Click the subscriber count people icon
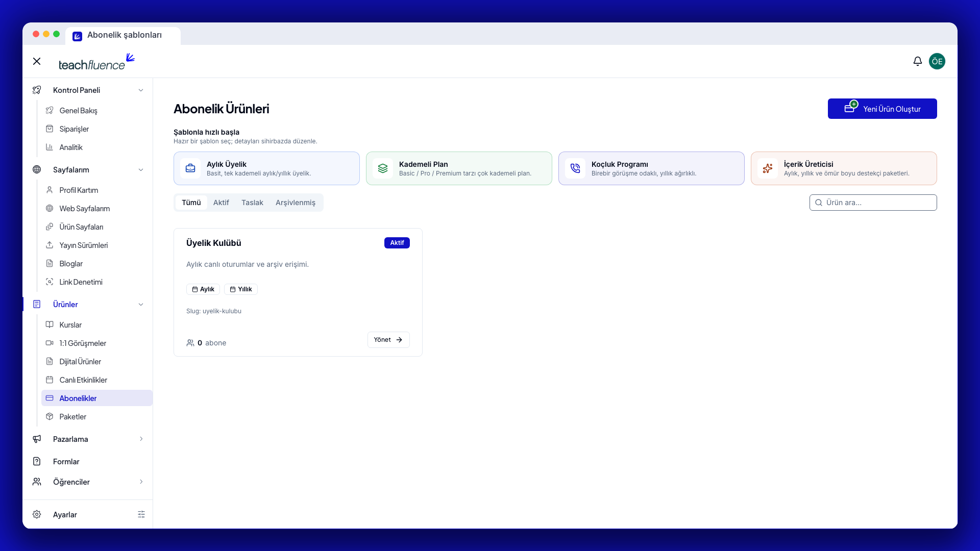 coord(190,343)
